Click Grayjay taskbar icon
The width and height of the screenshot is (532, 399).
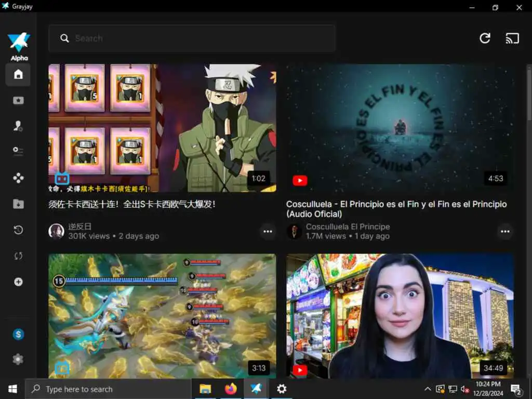pyautogui.click(x=256, y=389)
